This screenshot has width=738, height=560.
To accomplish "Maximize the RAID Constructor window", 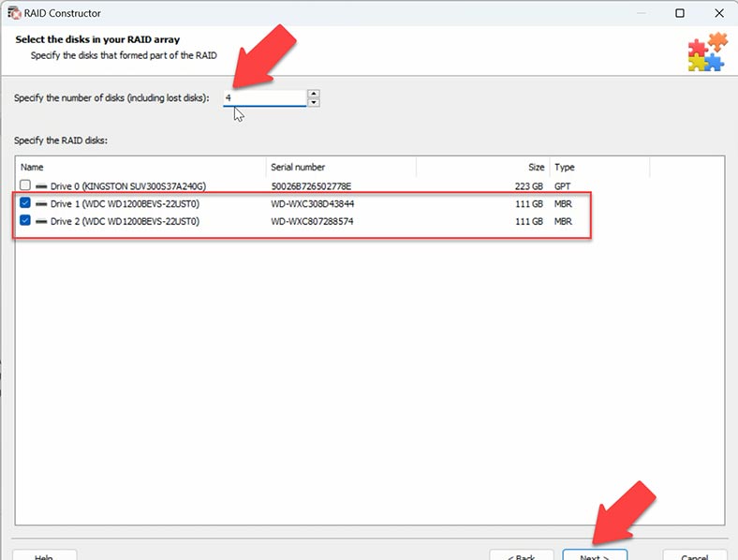I will pyautogui.click(x=680, y=13).
